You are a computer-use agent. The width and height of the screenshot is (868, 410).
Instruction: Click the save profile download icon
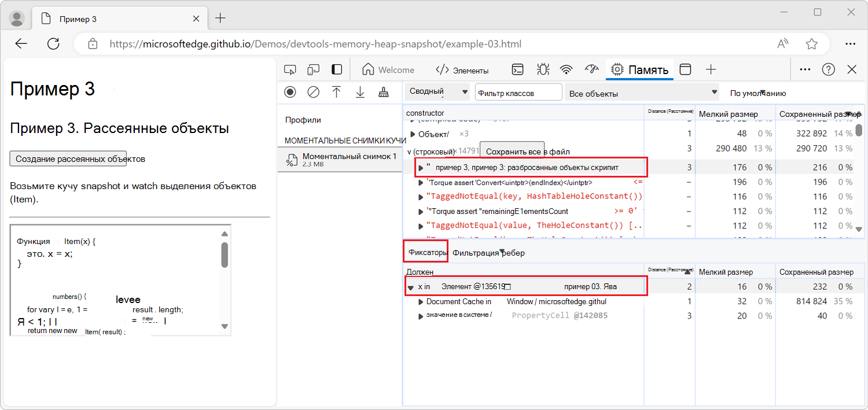point(360,92)
